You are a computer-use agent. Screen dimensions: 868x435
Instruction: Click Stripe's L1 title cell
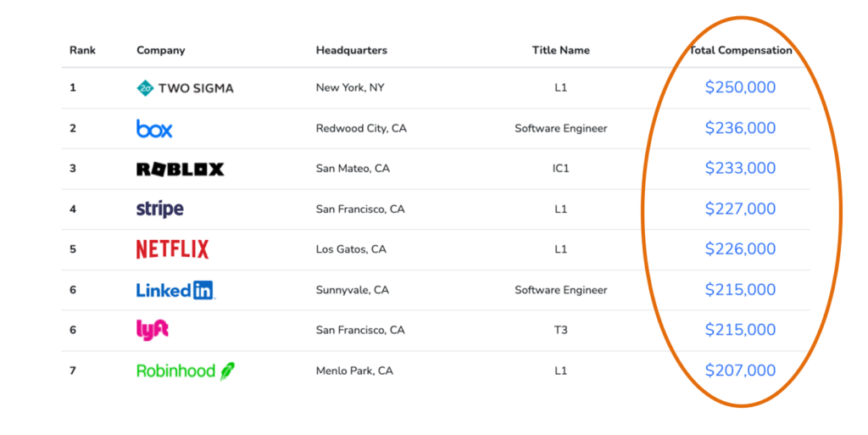561,209
